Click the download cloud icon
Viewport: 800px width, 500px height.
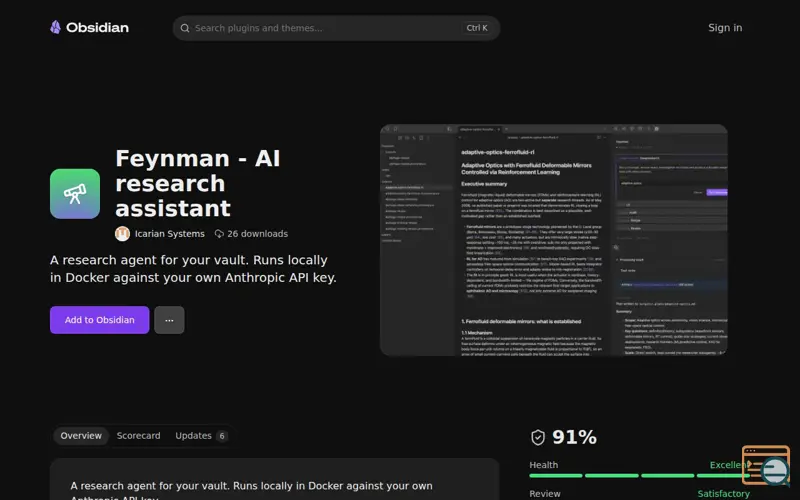click(219, 234)
